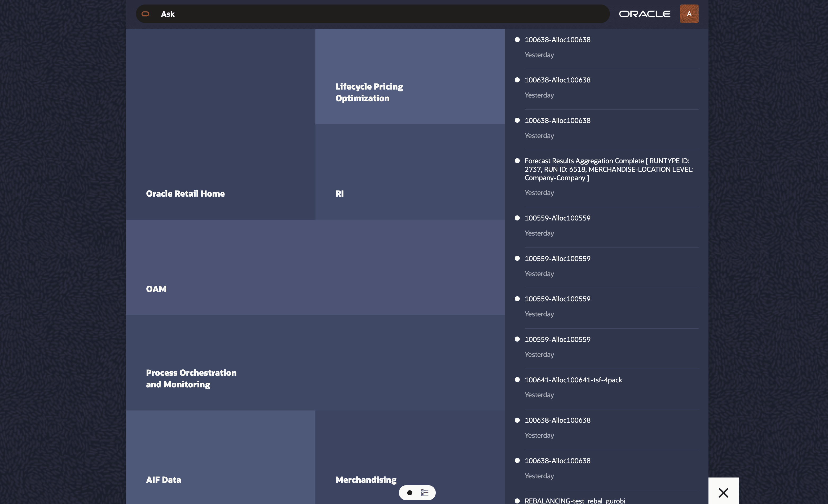Switch to the dot view toggle
The width and height of the screenshot is (828, 504).
click(410, 493)
